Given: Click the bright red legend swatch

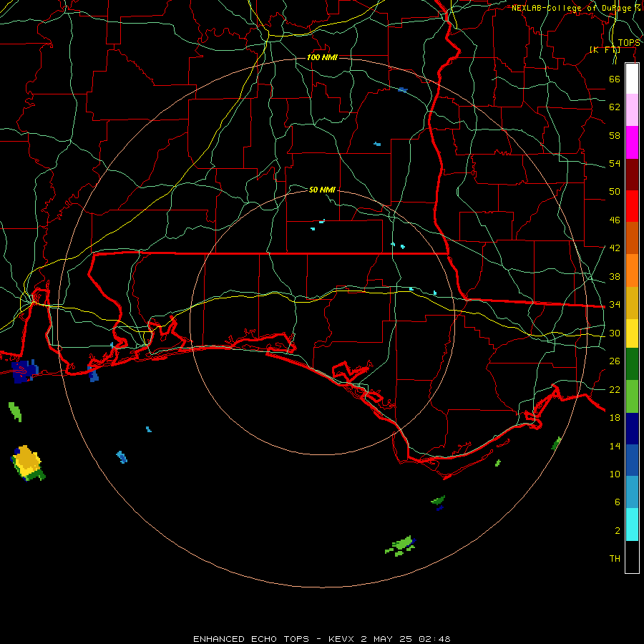Looking at the screenshot, I should (x=632, y=206).
